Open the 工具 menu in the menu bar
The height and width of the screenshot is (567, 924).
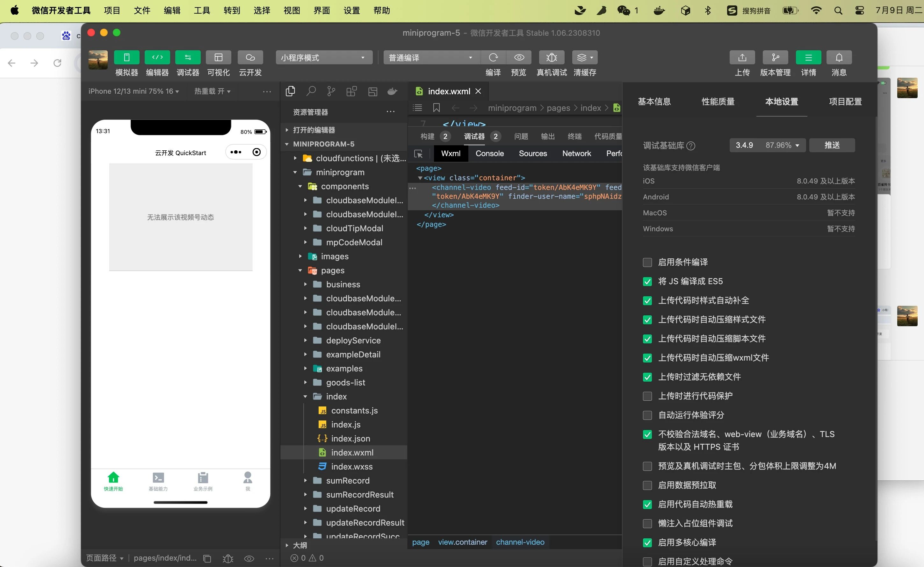pyautogui.click(x=201, y=11)
